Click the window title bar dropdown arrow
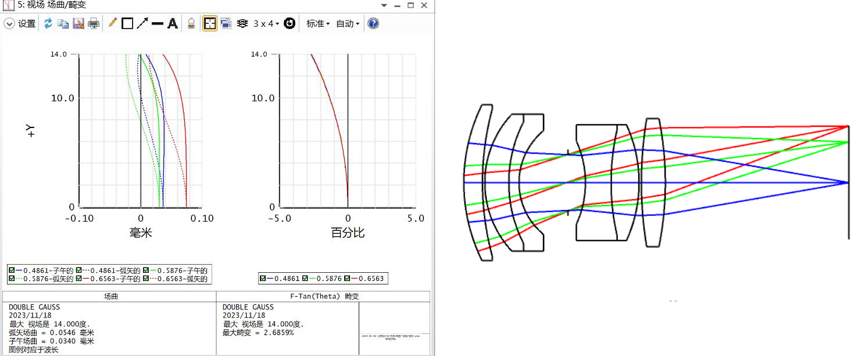Screen dimensions: 868x356 383,5
